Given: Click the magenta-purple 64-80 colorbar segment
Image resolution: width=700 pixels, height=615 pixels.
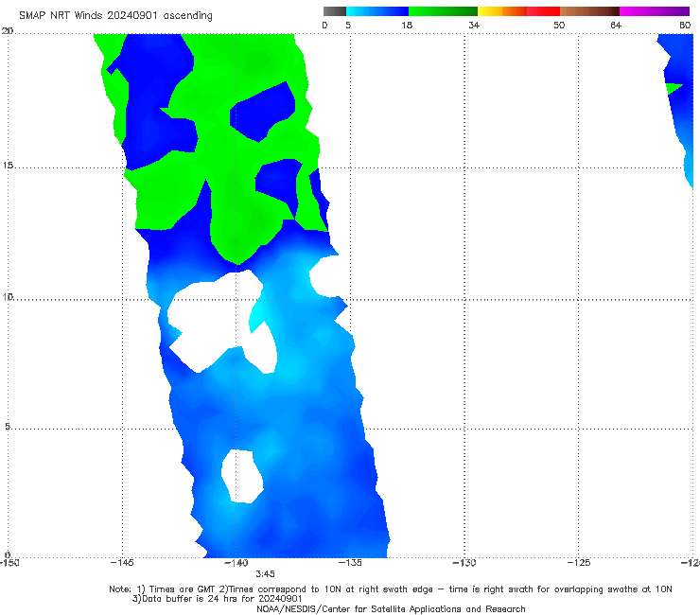Looking at the screenshot, I should (655, 11).
